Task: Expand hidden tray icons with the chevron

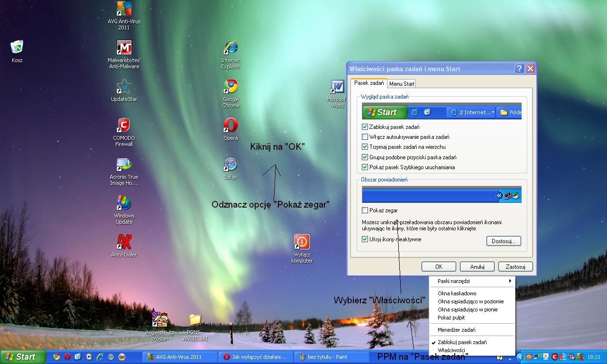Action: (520, 357)
